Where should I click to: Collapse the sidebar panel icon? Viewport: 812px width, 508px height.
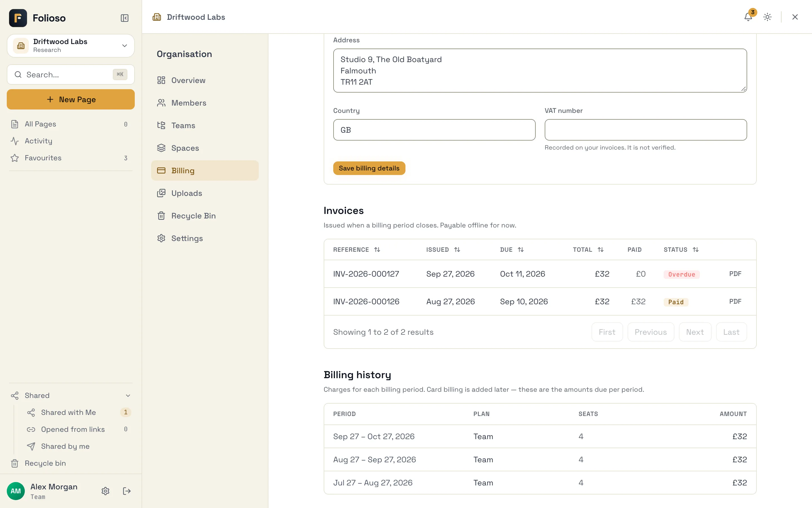[x=125, y=18]
